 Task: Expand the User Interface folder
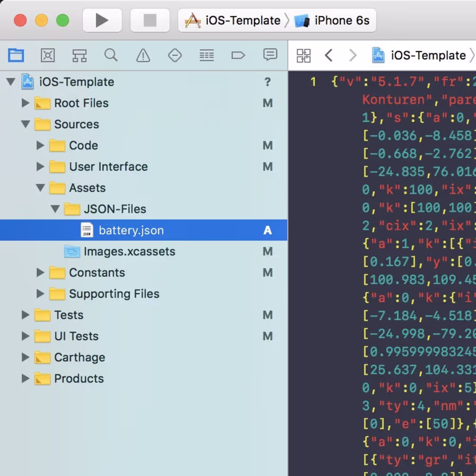coord(40,166)
